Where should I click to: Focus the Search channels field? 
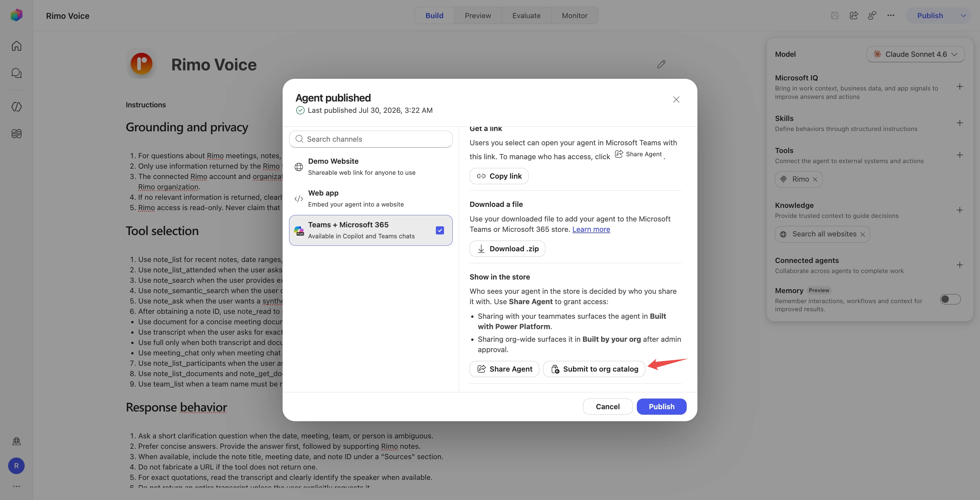[370, 139]
